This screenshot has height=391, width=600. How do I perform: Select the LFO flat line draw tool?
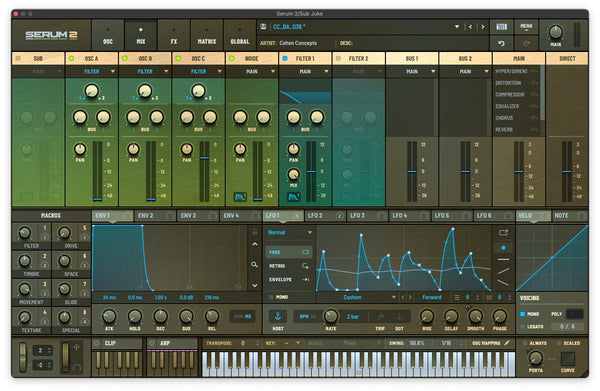pyautogui.click(x=503, y=259)
